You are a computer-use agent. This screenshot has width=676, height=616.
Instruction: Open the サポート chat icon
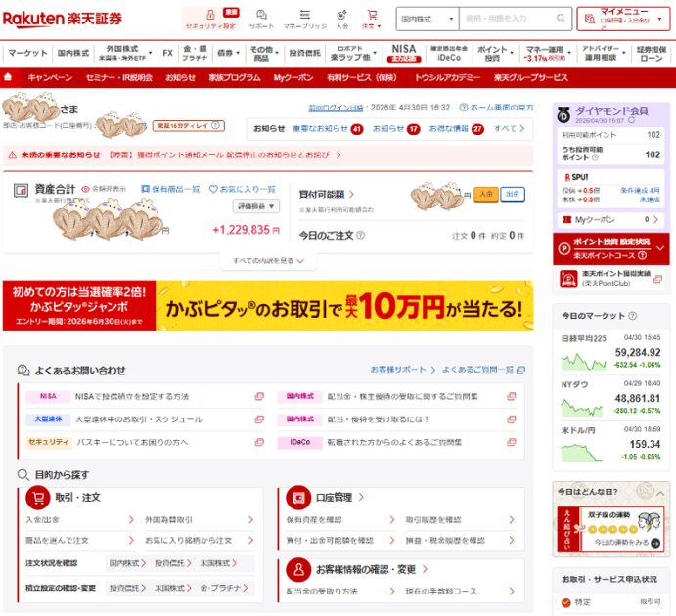coord(261,15)
